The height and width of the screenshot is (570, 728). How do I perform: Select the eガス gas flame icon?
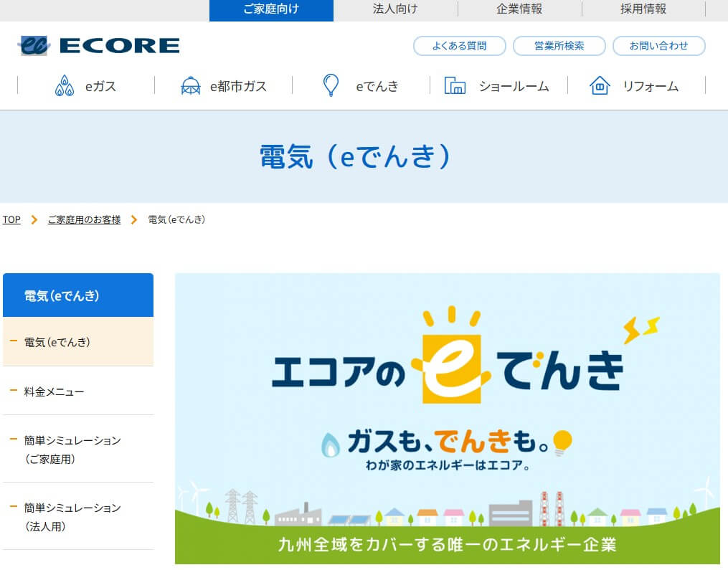tap(65, 85)
